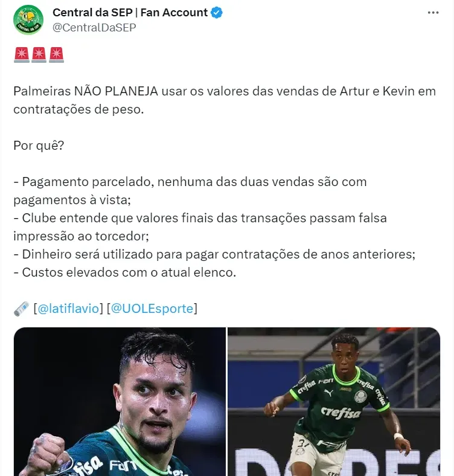Click the 'Dinheiro será utilizado' bullet line

pyautogui.click(x=214, y=254)
